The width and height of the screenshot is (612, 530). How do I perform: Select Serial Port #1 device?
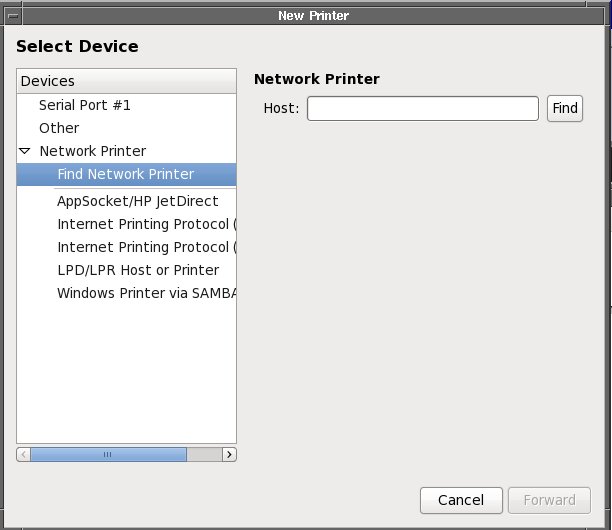pos(84,105)
